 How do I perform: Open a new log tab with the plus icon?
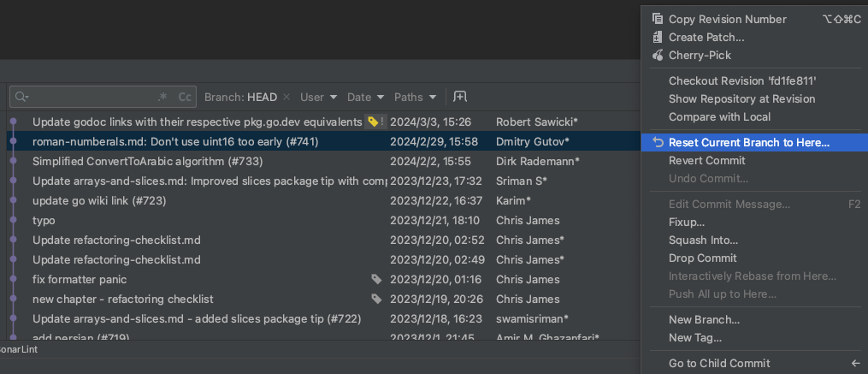click(x=460, y=97)
